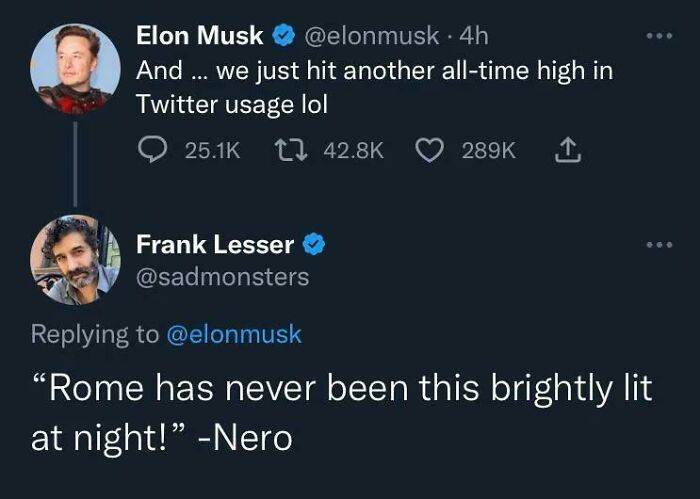Viewport: 700px width, 499px height.
Task: Click the Nero quote reply text
Action: [340, 412]
